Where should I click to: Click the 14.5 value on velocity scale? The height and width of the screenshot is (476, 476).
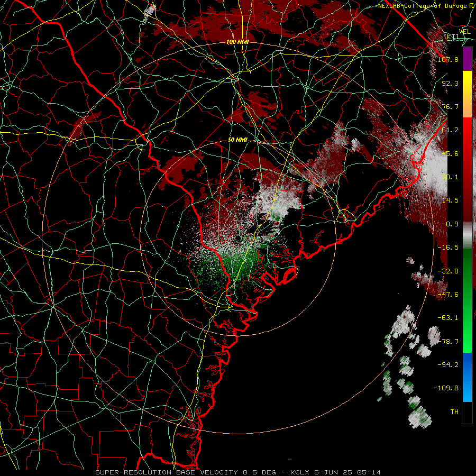450,200
